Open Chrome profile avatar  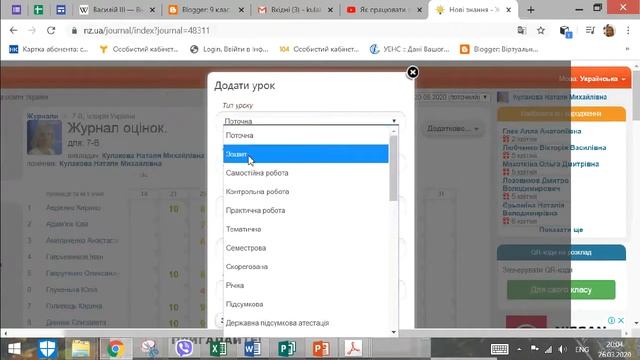click(609, 31)
